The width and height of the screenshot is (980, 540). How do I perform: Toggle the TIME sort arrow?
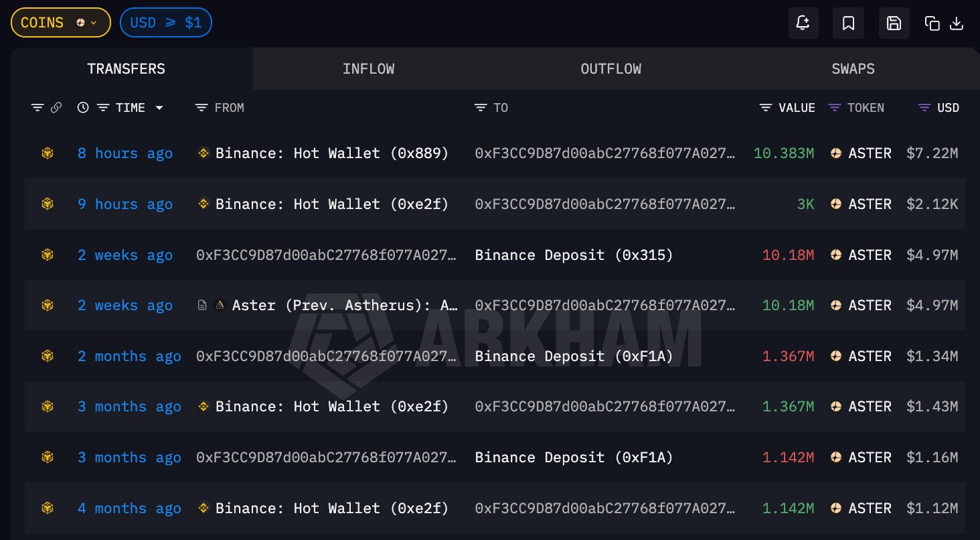click(159, 108)
